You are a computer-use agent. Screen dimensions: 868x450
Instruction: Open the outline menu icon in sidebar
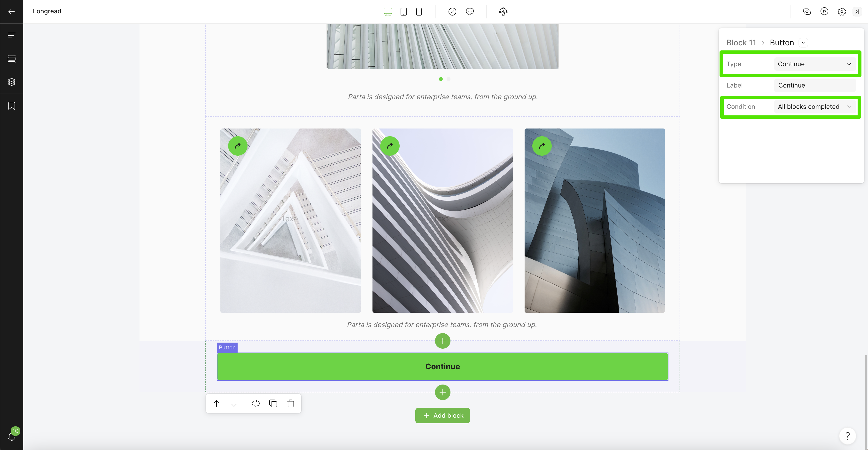pos(11,35)
